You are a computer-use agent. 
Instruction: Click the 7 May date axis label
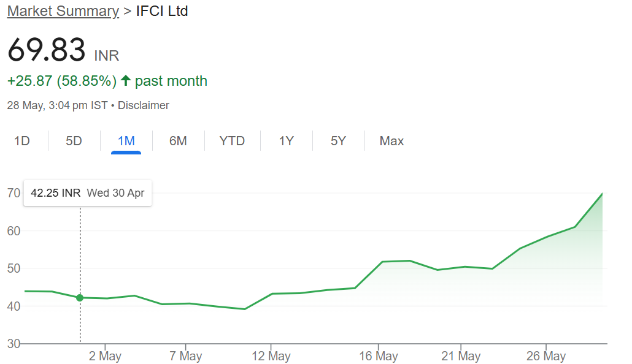coord(186,356)
